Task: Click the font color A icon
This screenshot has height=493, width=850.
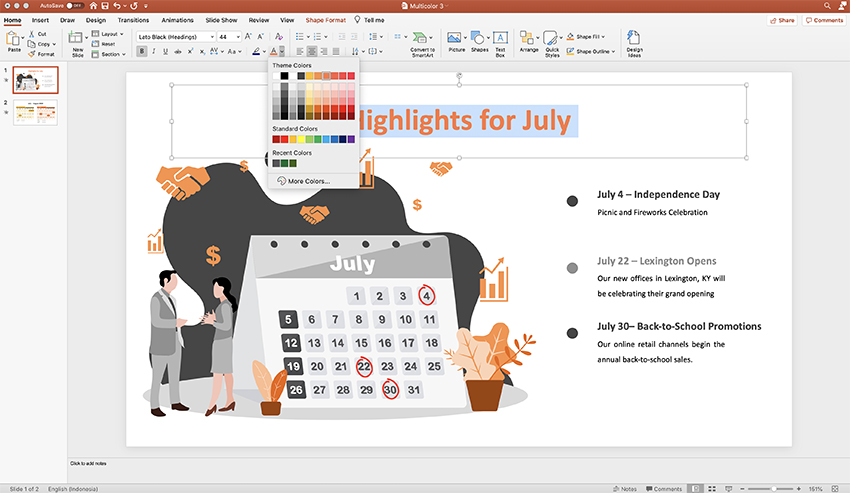Action: [x=274, y=51]
